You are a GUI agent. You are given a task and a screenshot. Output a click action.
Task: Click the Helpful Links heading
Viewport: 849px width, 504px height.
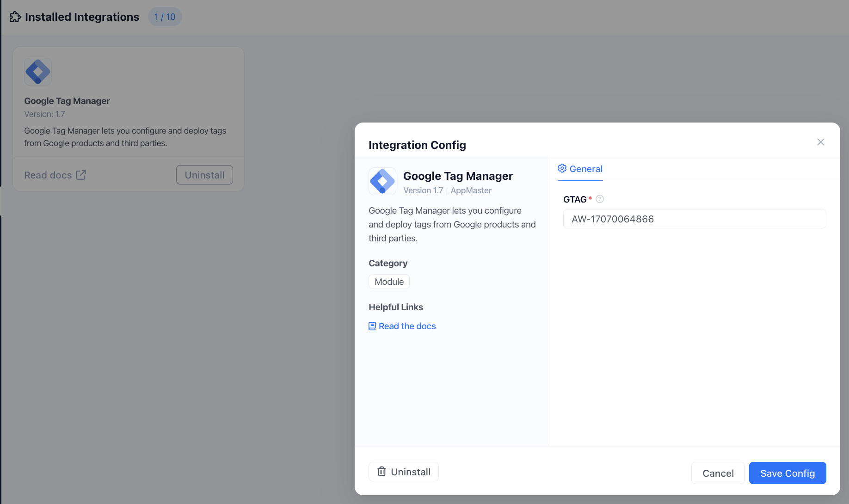(396, 307)
